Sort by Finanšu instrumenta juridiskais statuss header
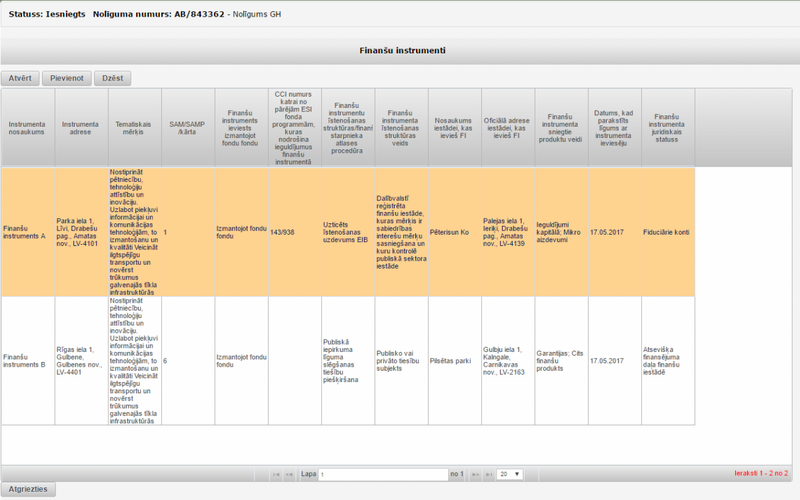 667,128
